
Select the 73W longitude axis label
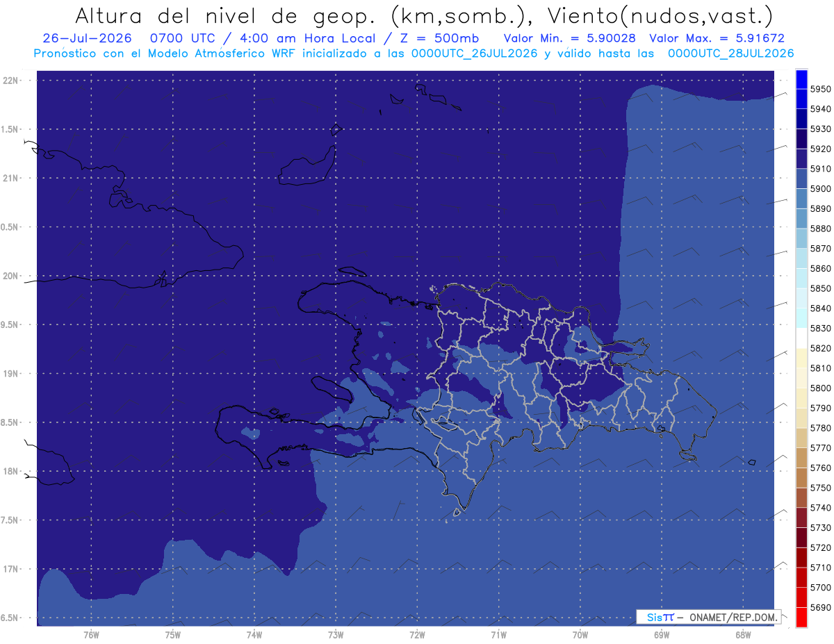pyautogui.click(x=336, y=635)
